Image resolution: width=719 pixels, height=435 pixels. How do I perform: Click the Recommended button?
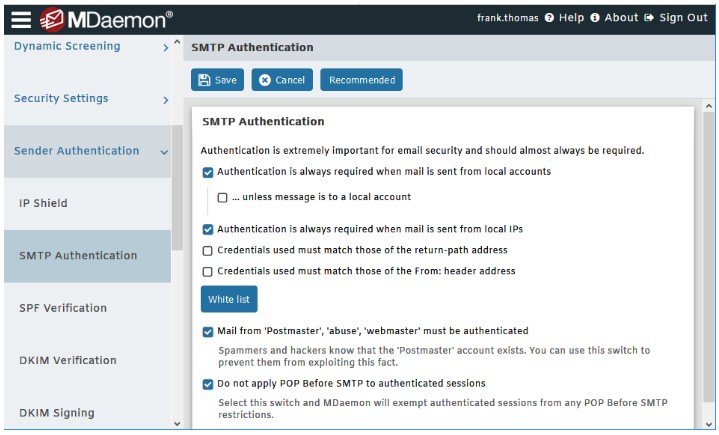(x=361, y=80)
